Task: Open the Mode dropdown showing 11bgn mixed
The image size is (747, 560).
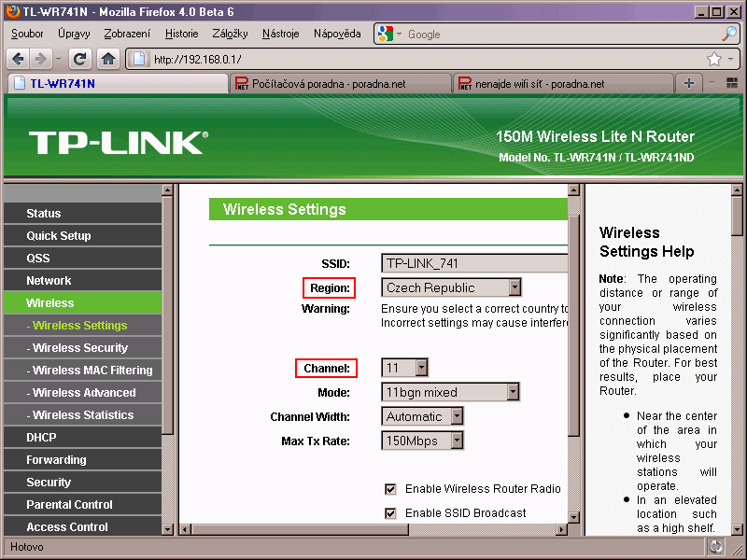Action: (x=450, y=392)
